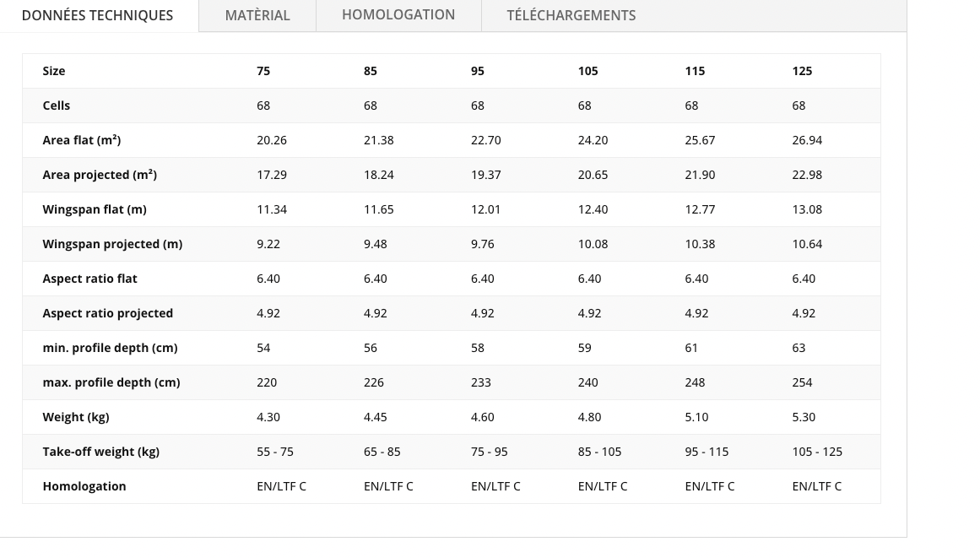
Task: Select size 75 column header
Action: pos(263,71)
